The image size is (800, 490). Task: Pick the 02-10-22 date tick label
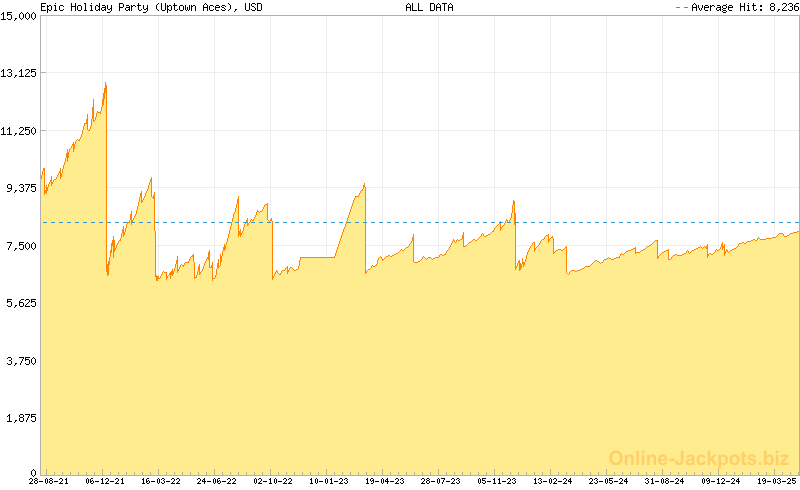point(273,481)
